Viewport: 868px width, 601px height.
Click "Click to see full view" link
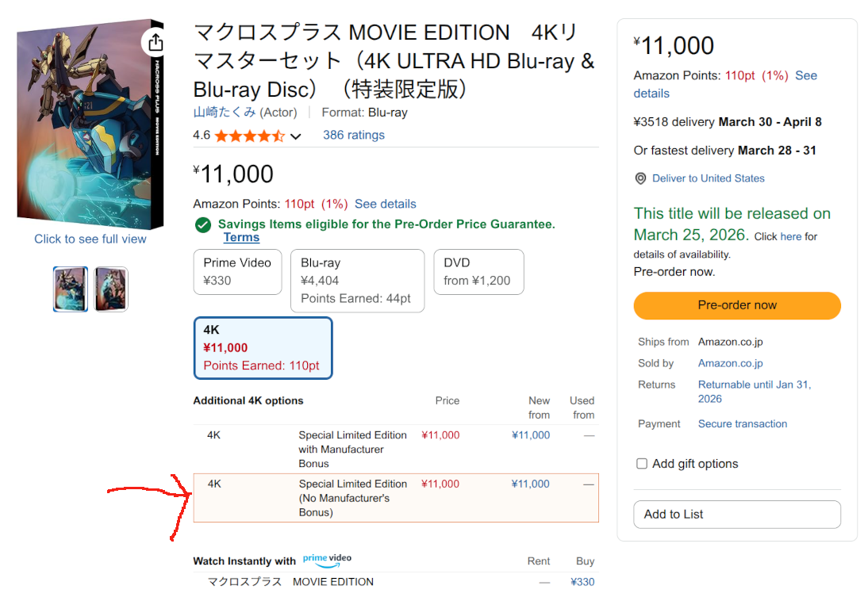pos(90,239)
